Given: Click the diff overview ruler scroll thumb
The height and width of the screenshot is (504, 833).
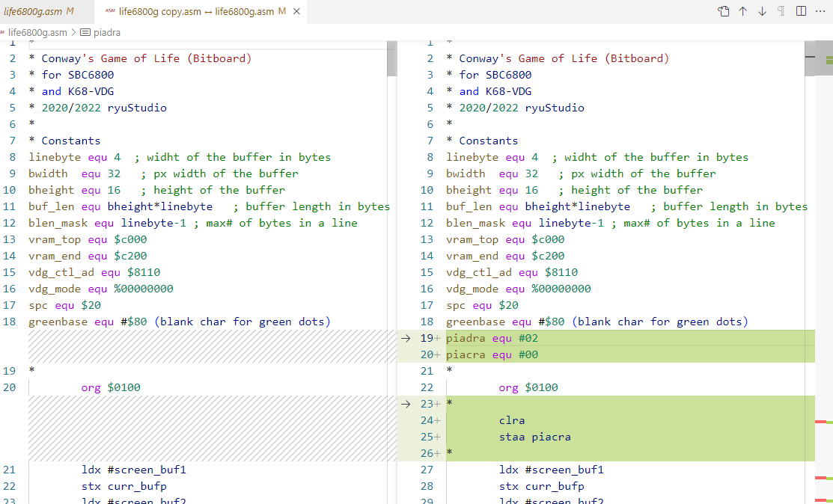Looking at the screenshot, I should (x=819, y=60).
